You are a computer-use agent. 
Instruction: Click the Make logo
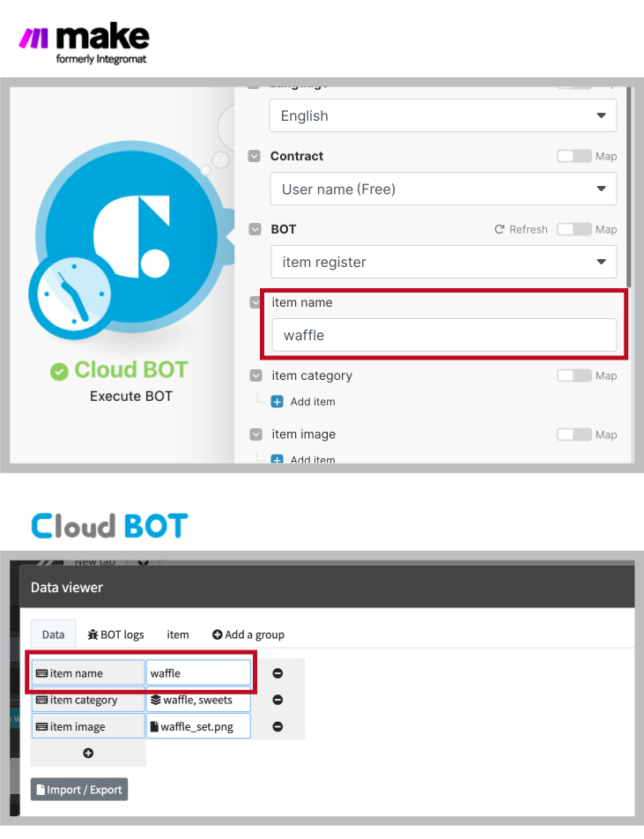[85, 42]
